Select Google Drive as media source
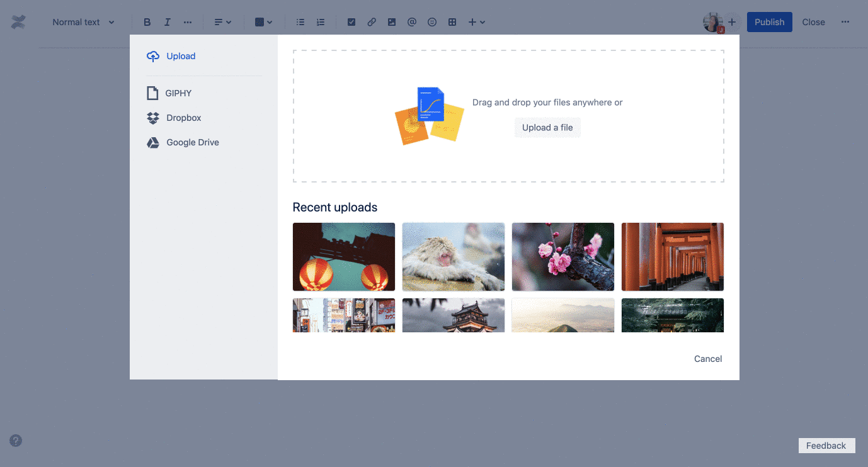 pyautogui.click(x=183, y=142)
